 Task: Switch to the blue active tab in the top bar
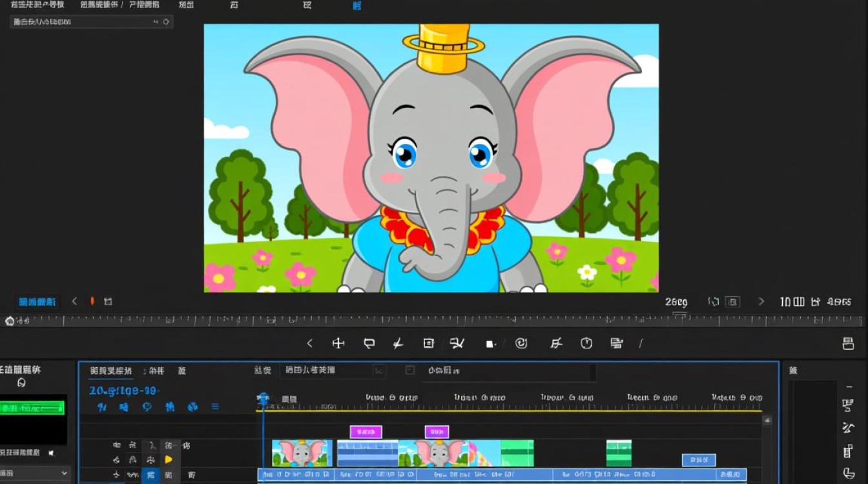click(357, 5)
